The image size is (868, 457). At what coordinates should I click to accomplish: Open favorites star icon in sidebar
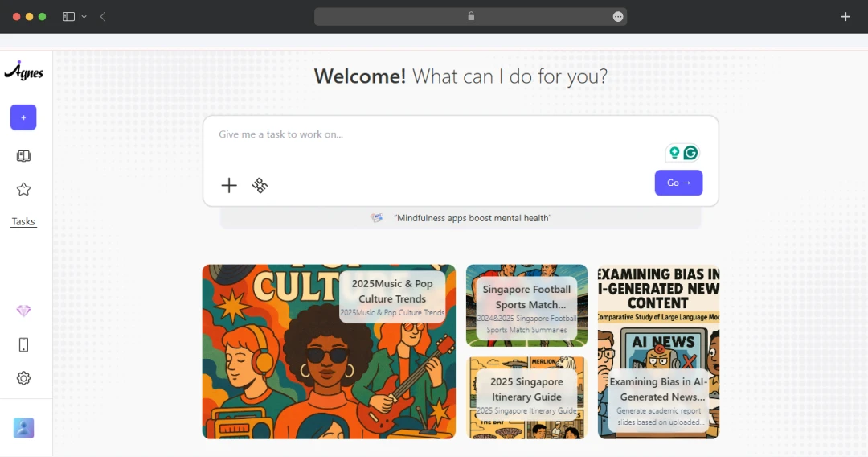pyautogui.click(x=23, y=189)
